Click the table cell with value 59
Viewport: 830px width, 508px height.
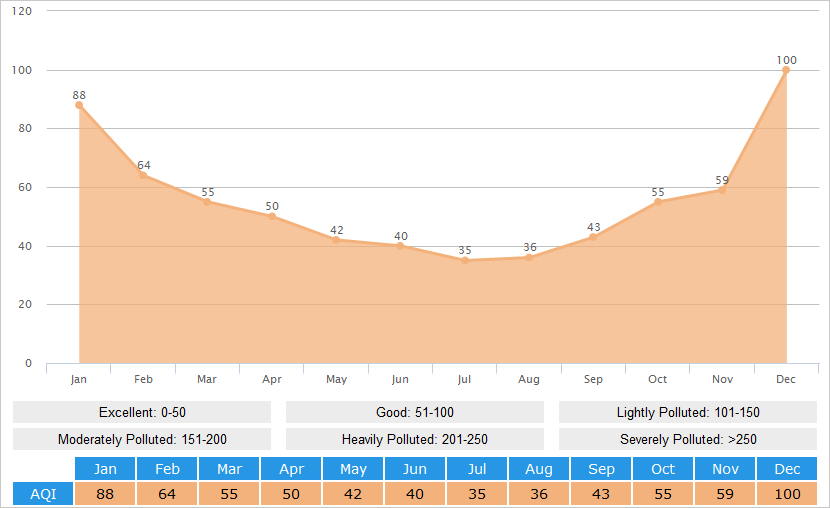click(725, 494)
